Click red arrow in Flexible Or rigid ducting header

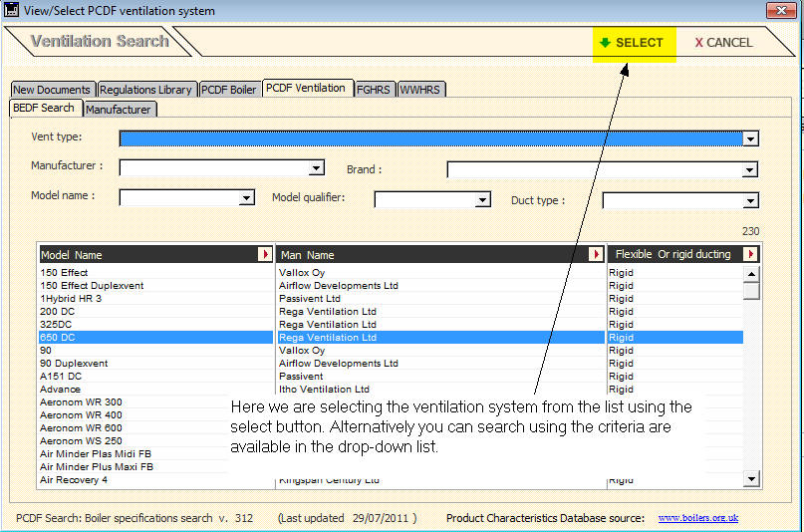[x=750, y=254]
